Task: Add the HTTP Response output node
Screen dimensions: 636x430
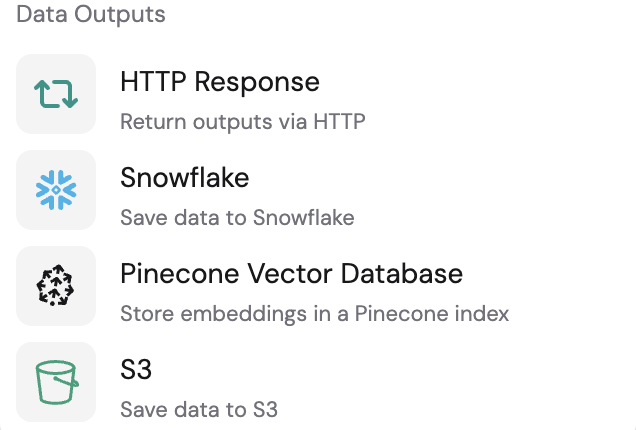Action: [x=318, y=94]
